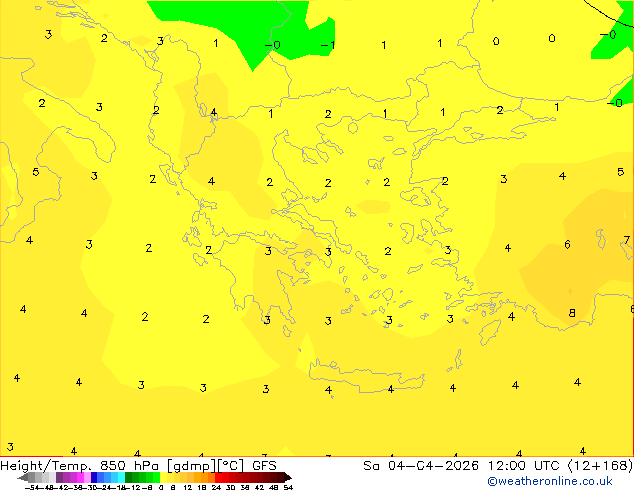
Task: Click the 'Height/Temp. 850 hPa' map title
Action: pos(78,465)
